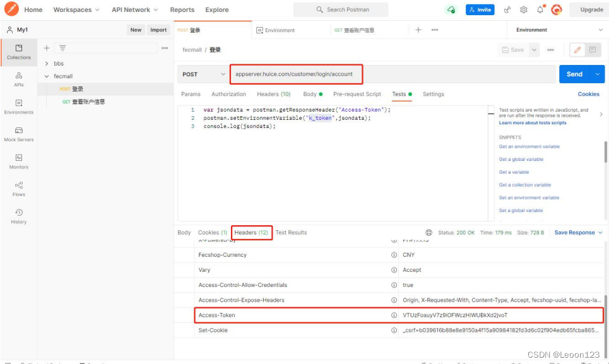This screenshot has width=609, height=364.
Task: Open the Save Response dropdown
Action: (x=578, y=232)
